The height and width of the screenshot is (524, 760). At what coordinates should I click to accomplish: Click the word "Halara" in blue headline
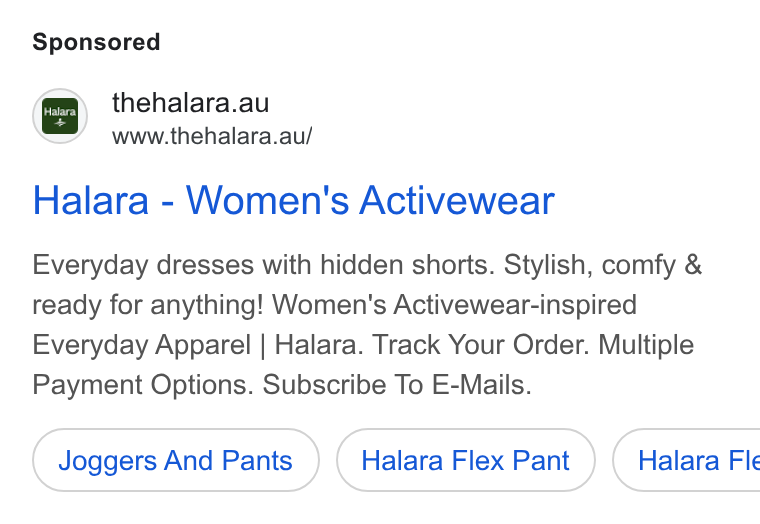tap(91, 200)
